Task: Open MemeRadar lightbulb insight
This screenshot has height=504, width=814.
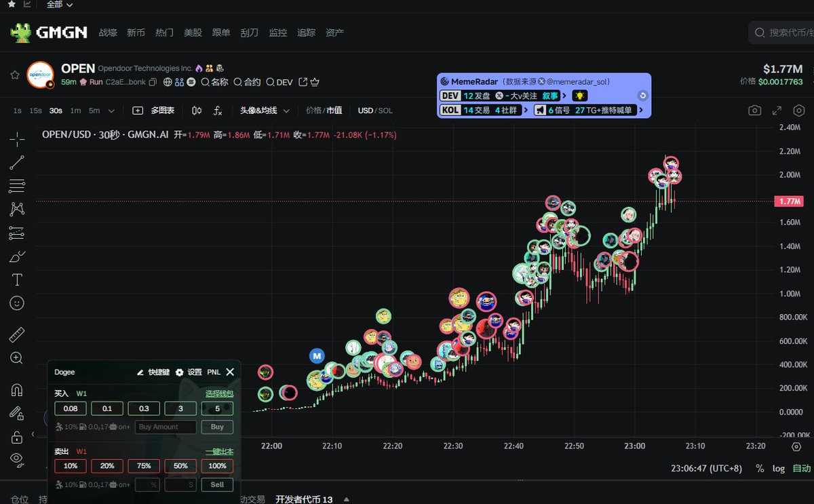Action: point(580,96)
